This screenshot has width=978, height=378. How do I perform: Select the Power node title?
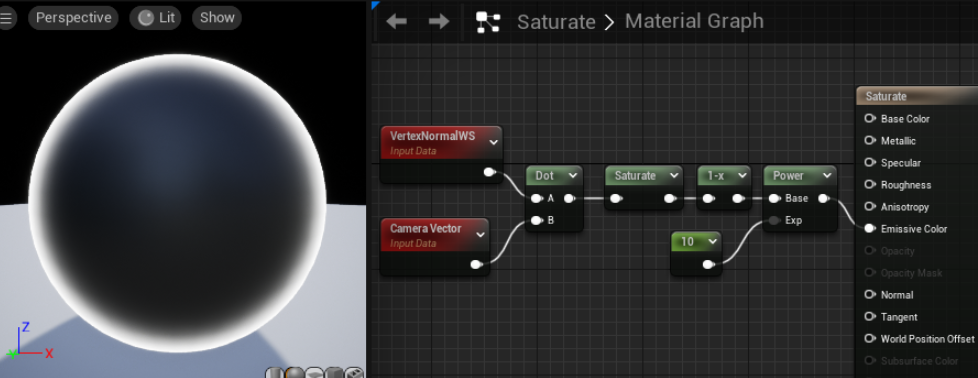(788, 176)
